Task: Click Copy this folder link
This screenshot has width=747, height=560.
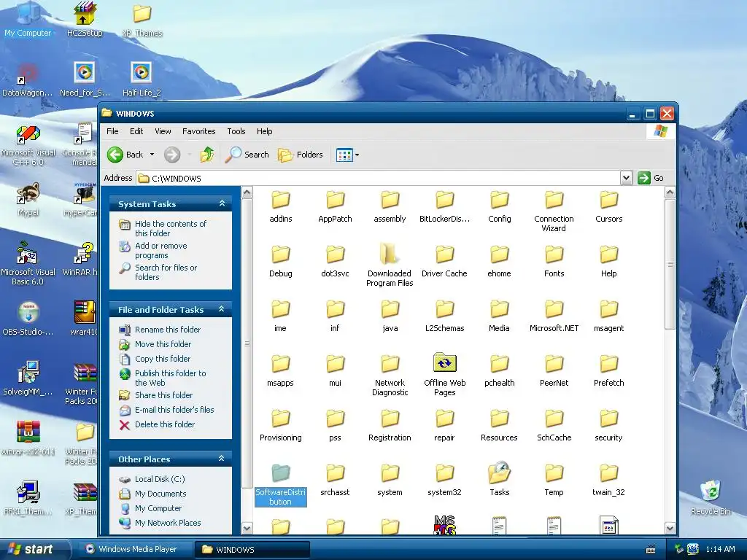Action: point(163,359)
